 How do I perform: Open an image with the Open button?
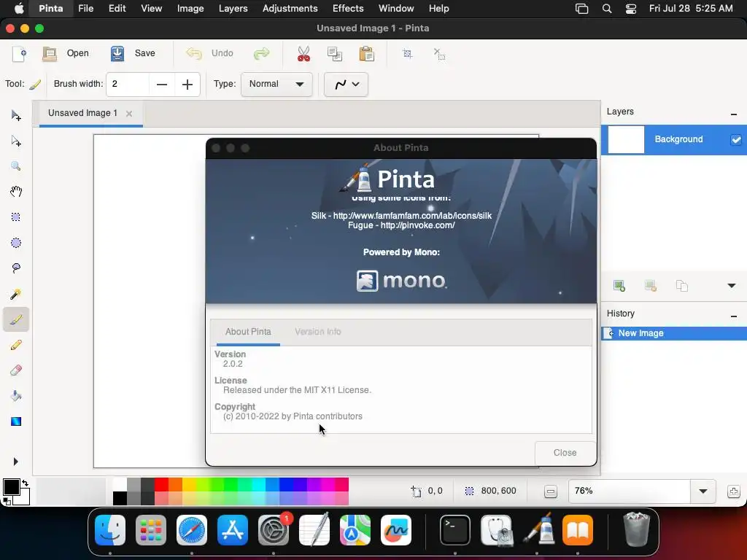click(66, 53)
